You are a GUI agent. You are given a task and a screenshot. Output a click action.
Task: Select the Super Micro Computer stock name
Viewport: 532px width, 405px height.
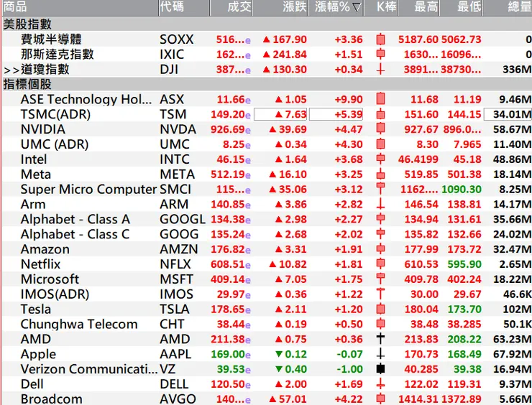click(88, 189)
